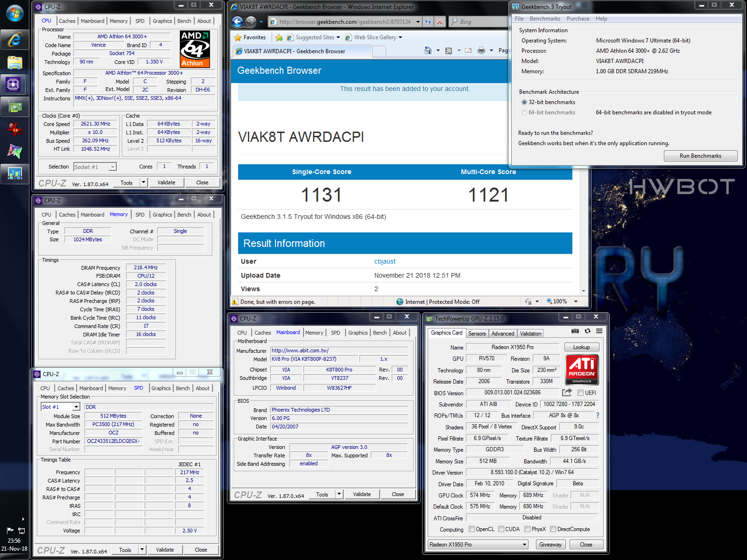Open Windows Explorer folder icon in taskbar
The width and height of the screenshot is (747, 560).
point(15,62)
